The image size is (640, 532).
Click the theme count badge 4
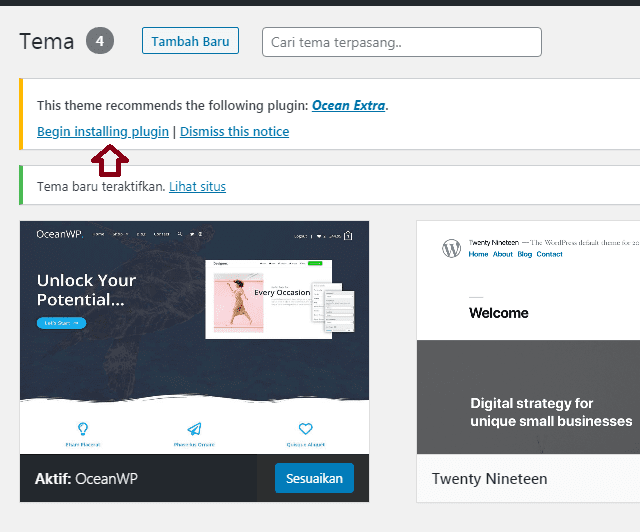pos(100,41)
